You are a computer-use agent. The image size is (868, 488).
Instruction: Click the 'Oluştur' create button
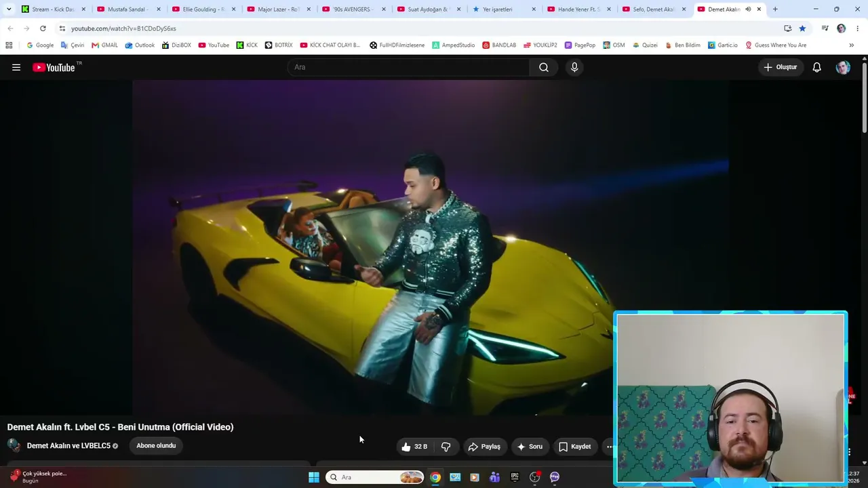(781, 67)
